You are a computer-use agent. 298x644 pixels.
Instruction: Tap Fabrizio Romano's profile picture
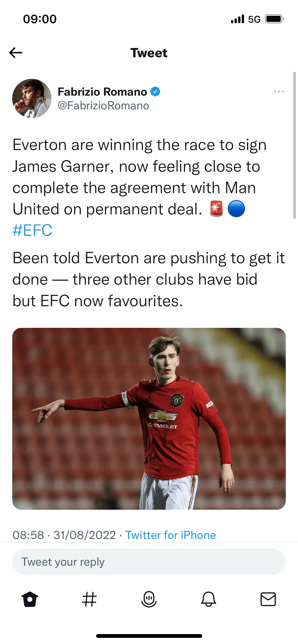pyautogui.click(x=32, y=98)
